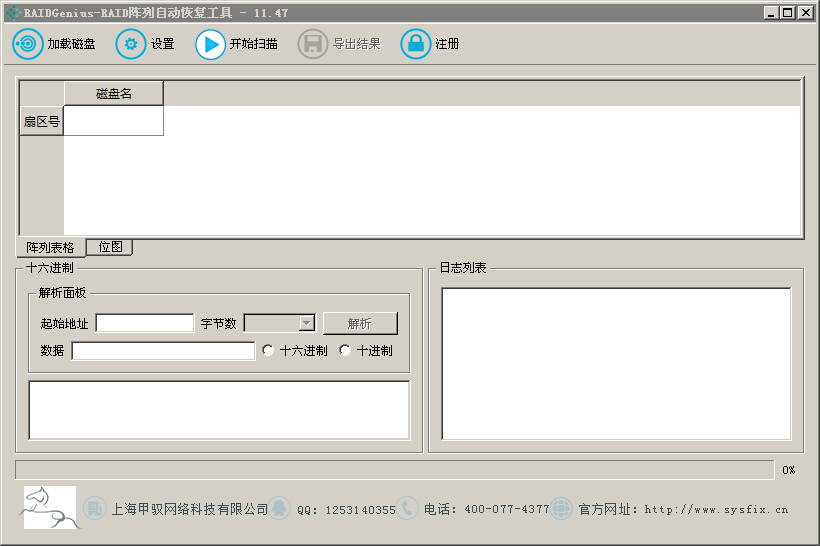
Task: Click the 磁盘名 column header
Action: click(x=113, y=94)
